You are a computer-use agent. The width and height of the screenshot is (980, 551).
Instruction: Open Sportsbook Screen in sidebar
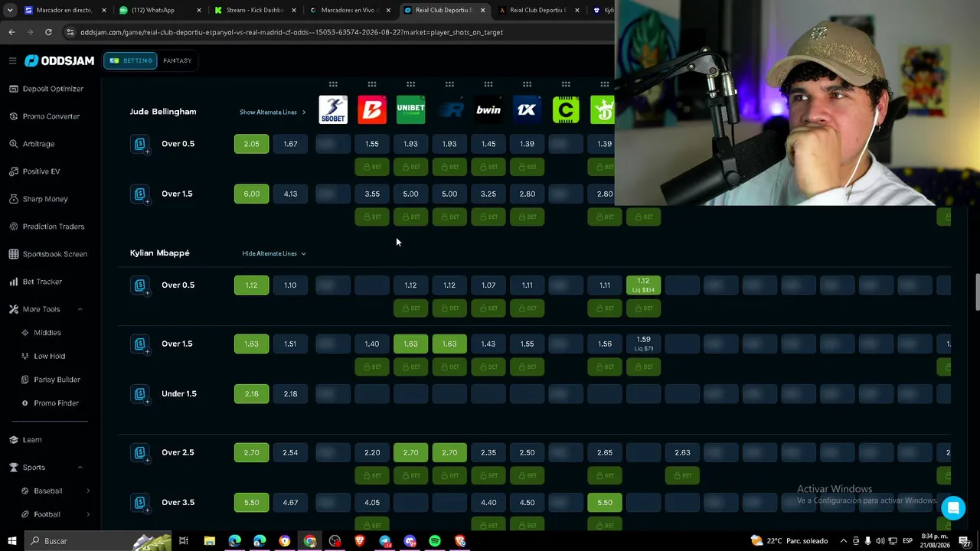click(x=47, y=254)
